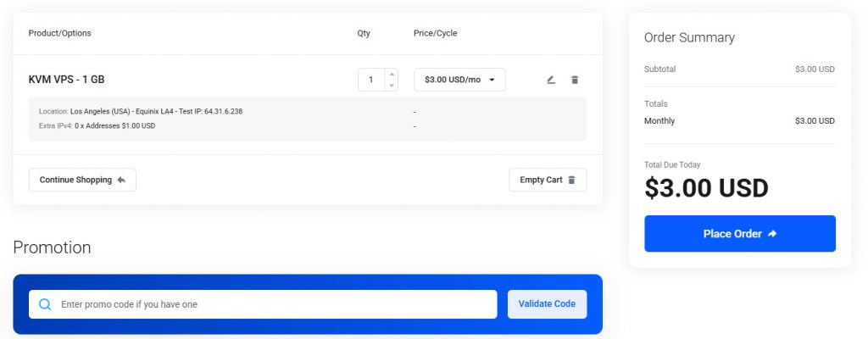Click the reply arrow icon on Continue Shopping

(x=121, y=180)
